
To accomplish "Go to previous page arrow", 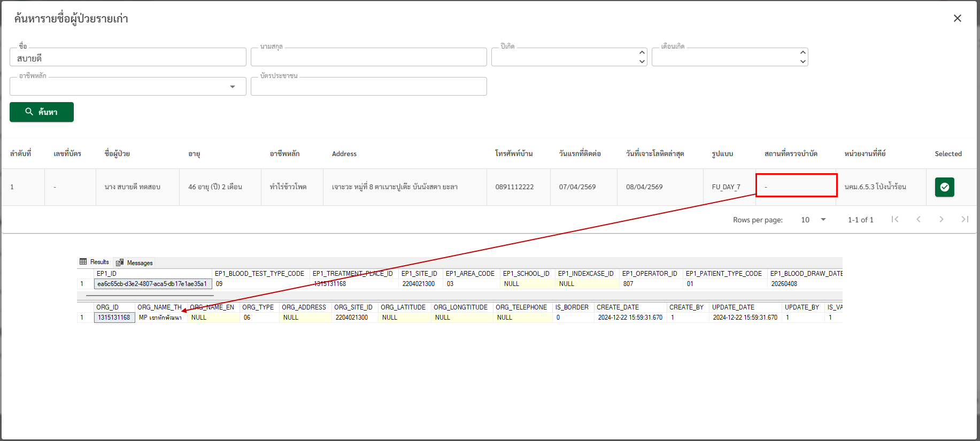I will tap(919, 219).
